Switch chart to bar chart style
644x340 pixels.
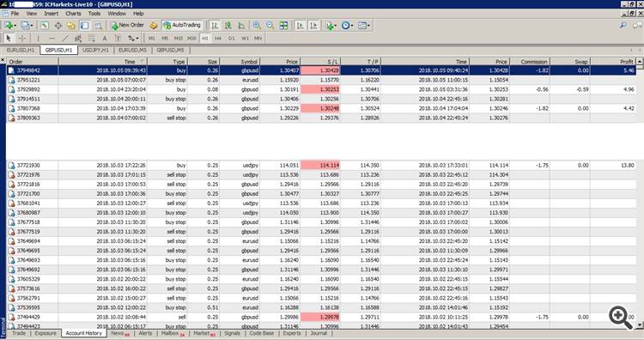(x=215, y=26)
